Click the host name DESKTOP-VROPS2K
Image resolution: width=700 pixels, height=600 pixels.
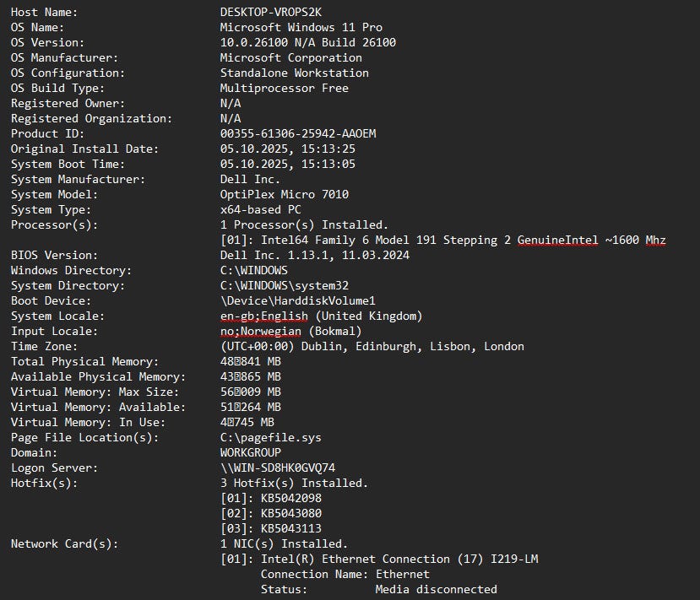274,13
